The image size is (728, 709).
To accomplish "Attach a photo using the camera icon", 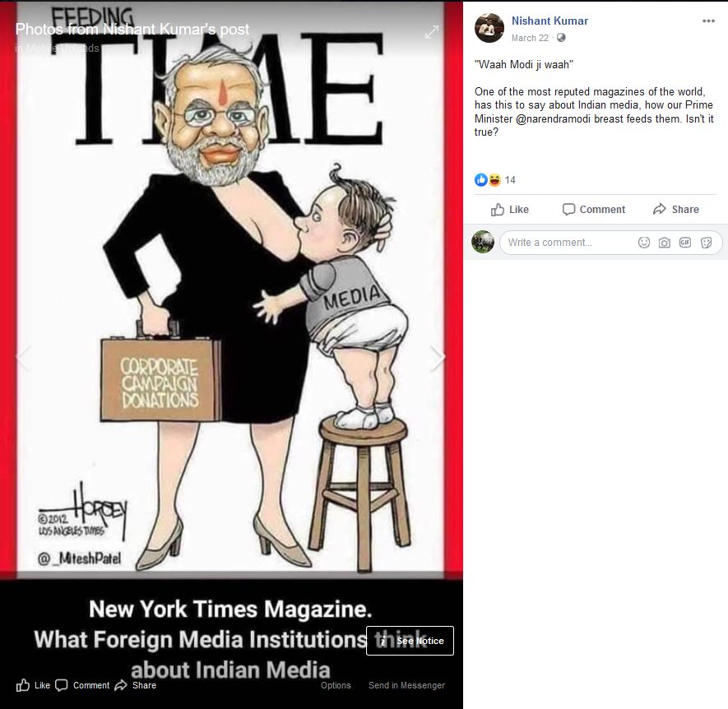I will pyautogui.click(x=665, y=243).
